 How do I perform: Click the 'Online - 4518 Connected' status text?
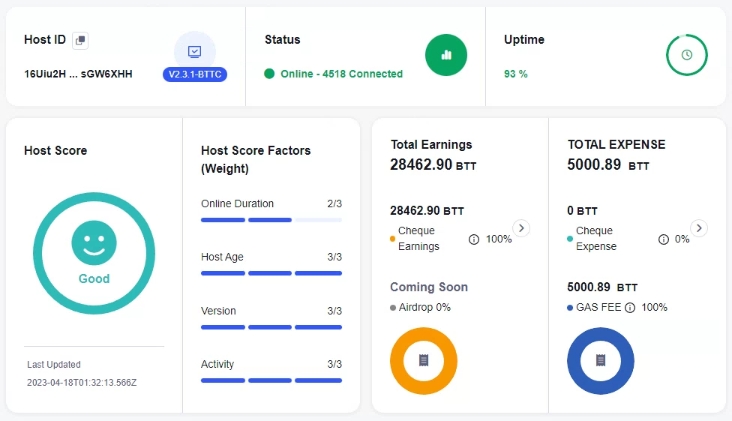tap(341, 74)
